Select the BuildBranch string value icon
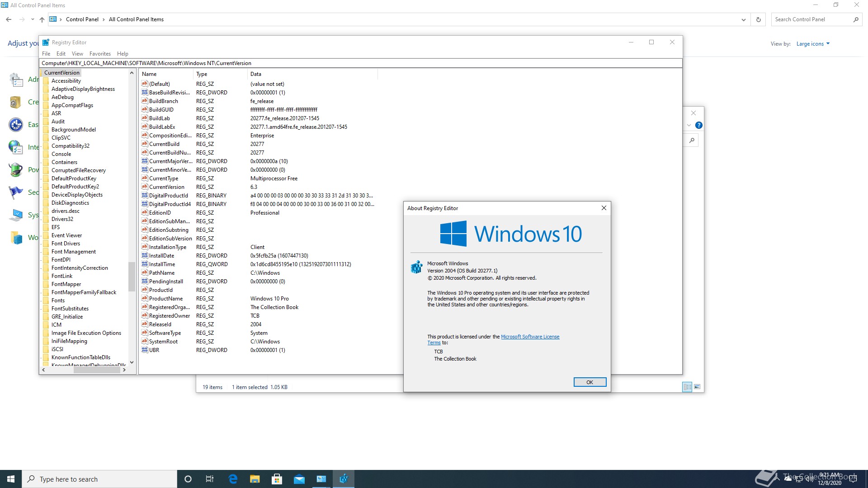Viewport: 868px width, 488px height. [x=145, y=101]
